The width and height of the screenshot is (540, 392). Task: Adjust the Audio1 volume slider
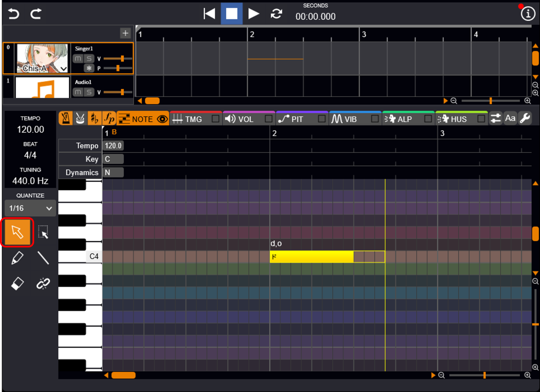[122, 92]
